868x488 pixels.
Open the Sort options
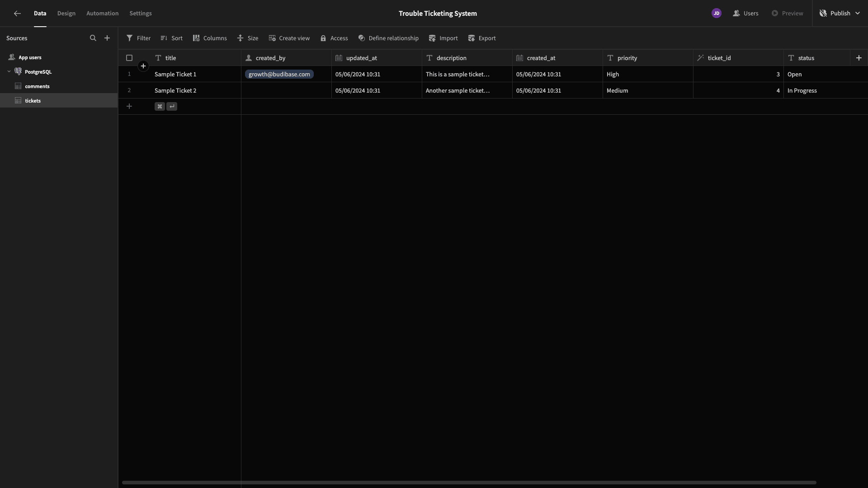[x=172, y=38]
